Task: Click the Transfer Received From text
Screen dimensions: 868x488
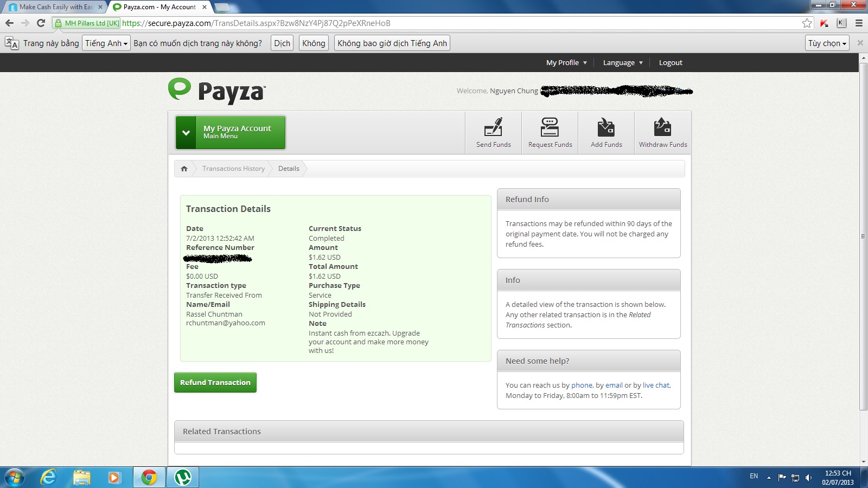Action: [224, 296]
